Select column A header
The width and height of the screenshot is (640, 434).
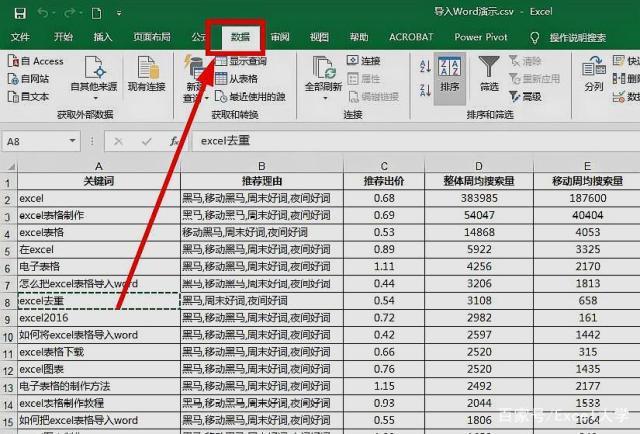[x=99, y=166]
